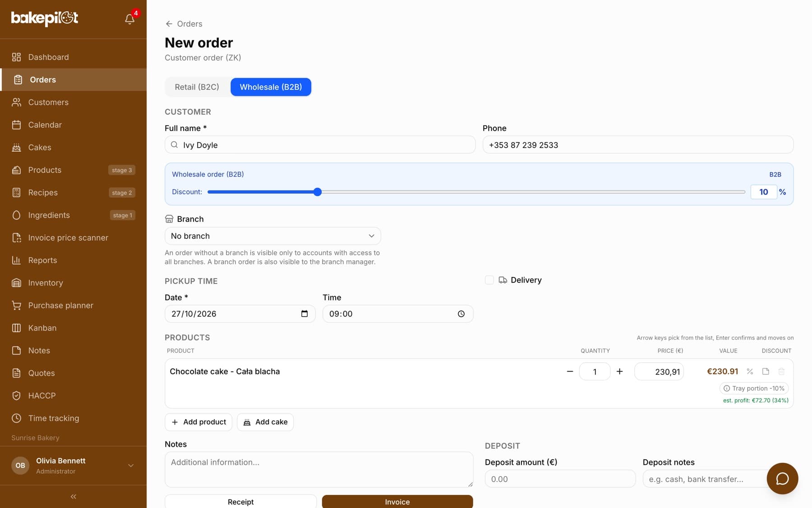Open the Branch dropdown

click(273, 236)
